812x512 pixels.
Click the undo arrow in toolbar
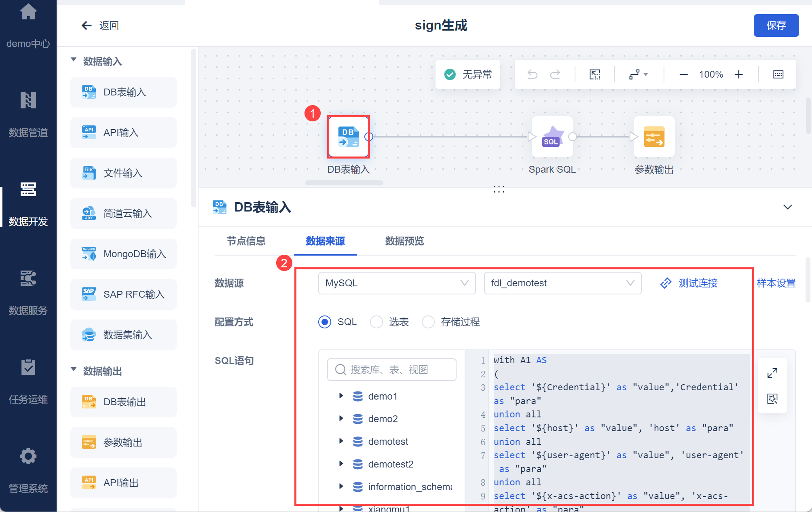tap(533, 74)
